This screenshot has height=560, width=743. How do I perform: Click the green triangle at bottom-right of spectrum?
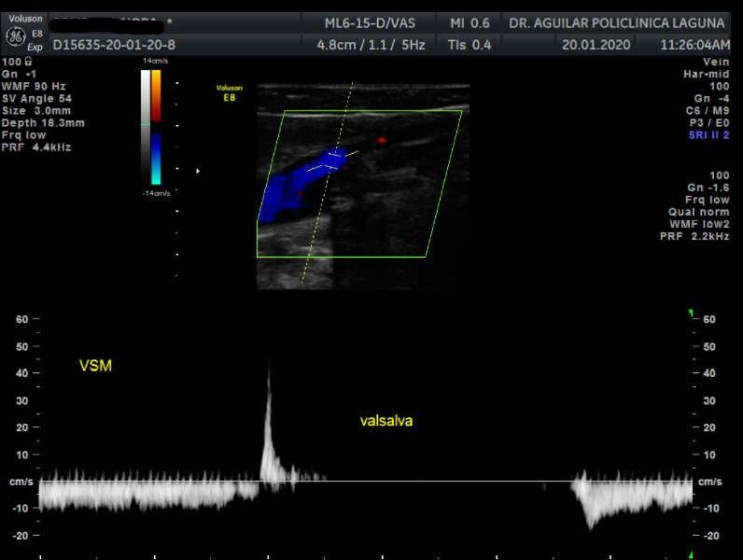pyautogui.click(x=691, y=554)
